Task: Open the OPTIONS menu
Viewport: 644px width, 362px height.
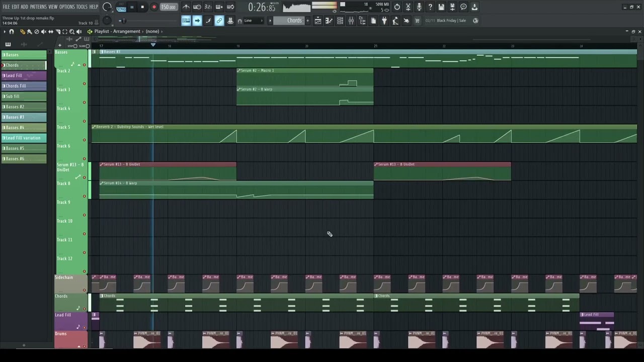Action: [67, 7]
